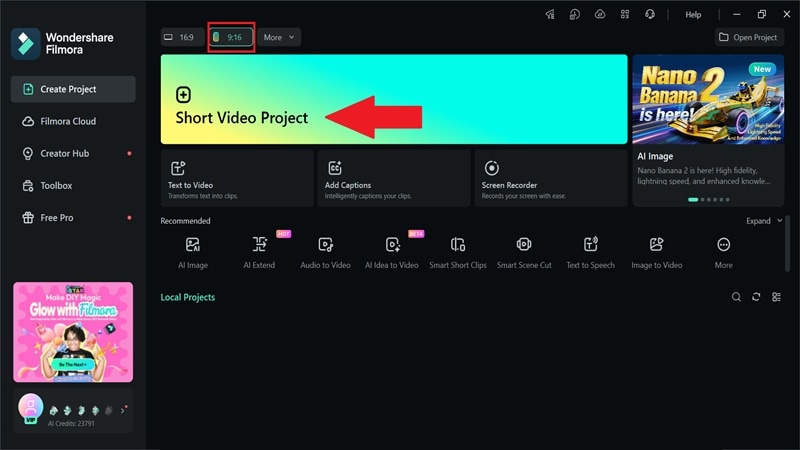
Task: Open the More aspect ratios dropdown
Action: [279, 37]
